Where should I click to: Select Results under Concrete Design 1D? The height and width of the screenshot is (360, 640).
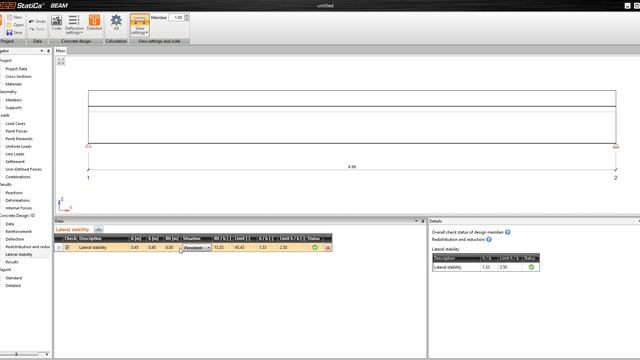click(12, 262)
